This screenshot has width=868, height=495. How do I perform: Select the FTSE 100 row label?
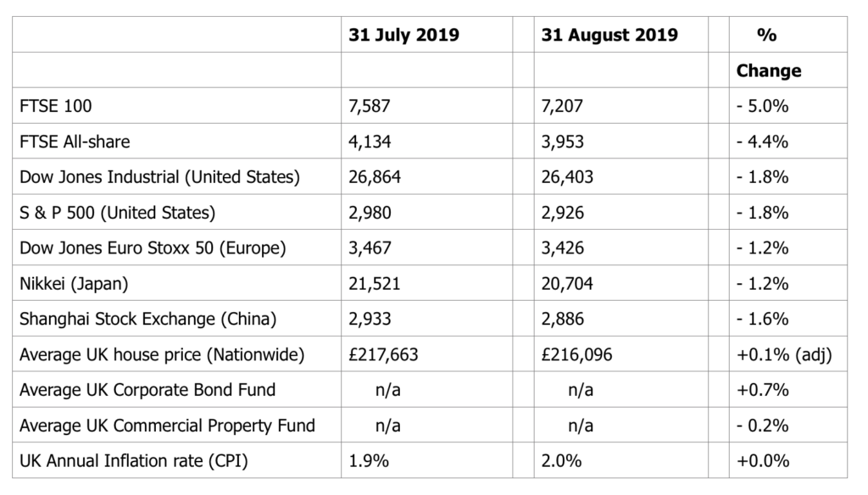point(55,106)
